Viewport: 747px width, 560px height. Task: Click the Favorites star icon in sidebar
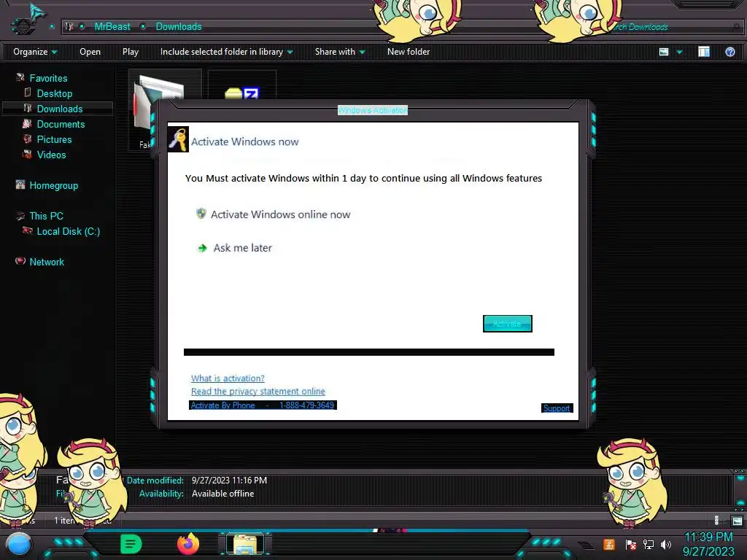point(20,77)
